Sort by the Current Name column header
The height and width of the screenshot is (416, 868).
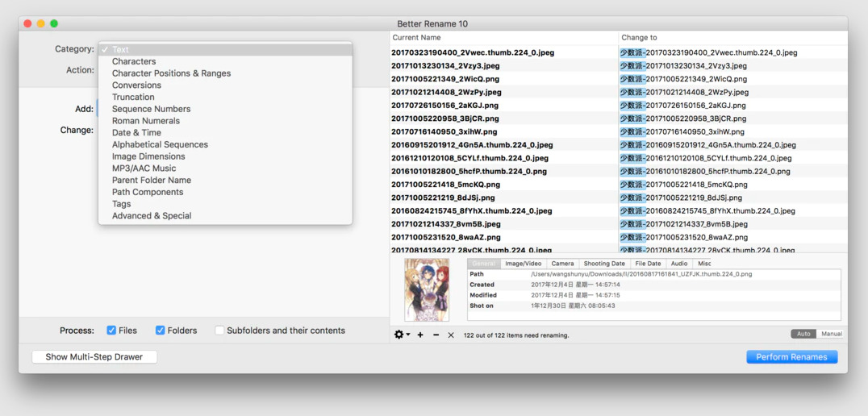[504, 38]
